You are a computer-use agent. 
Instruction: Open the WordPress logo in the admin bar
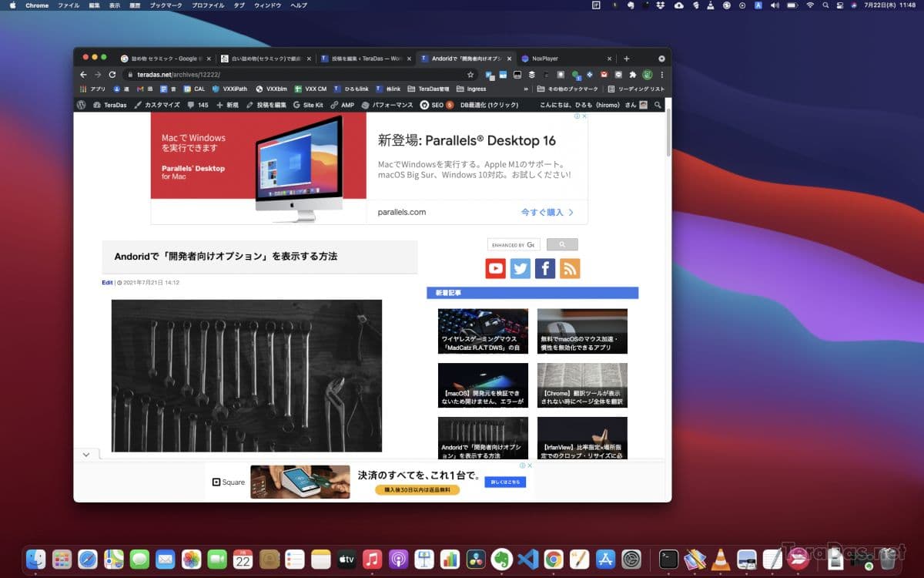pos(82,105)
